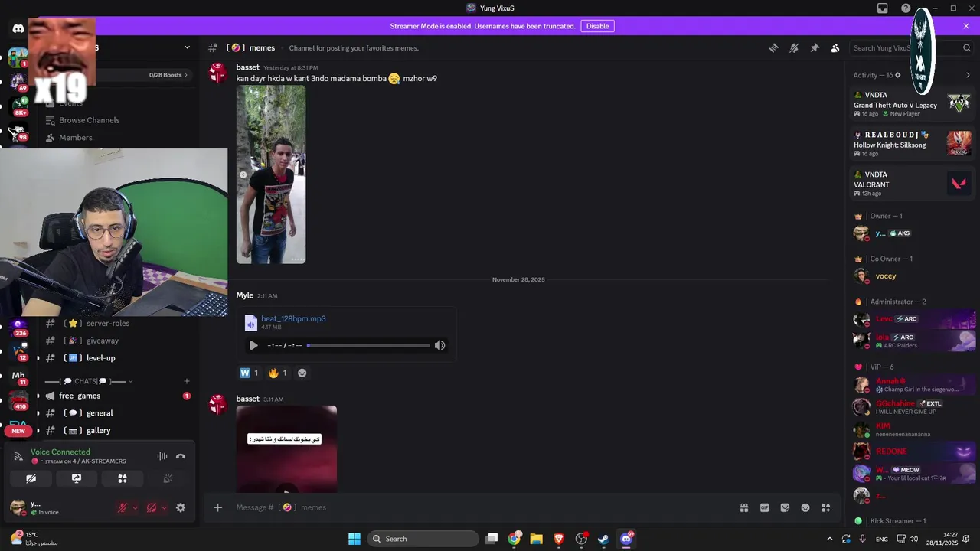
Task: Open attachment plus button in message bar
Action: (x=218, y=507)
